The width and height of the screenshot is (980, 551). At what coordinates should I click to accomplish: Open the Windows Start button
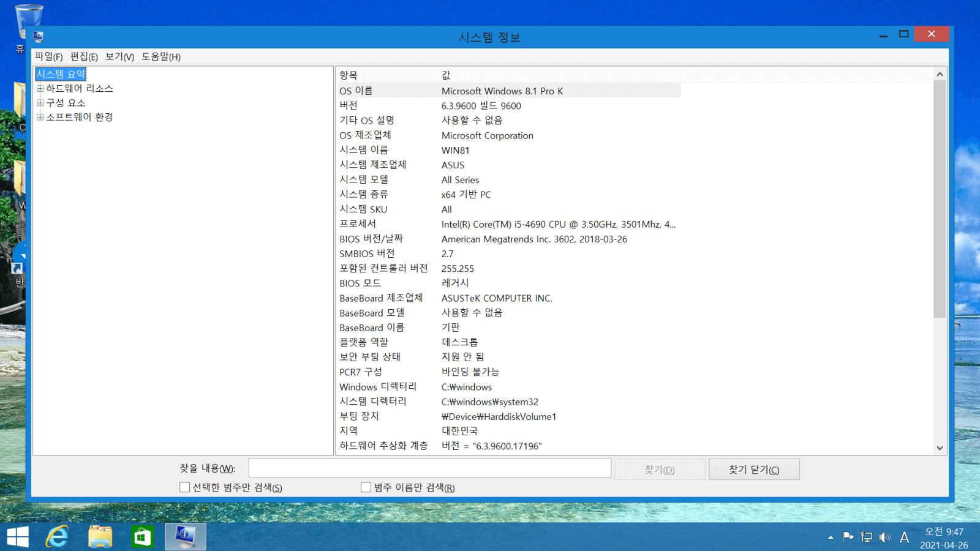click(x=18, y=537)
